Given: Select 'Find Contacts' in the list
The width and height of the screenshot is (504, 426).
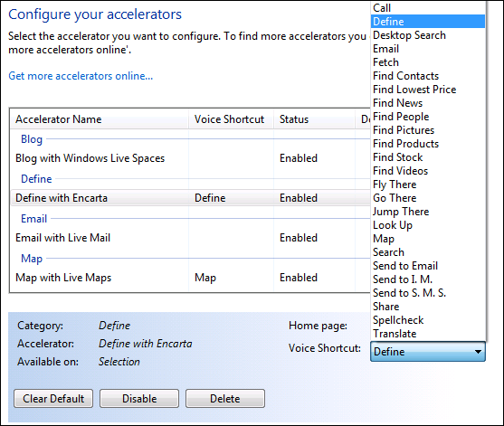Looking at the screenshot, I should click(428, 76).
